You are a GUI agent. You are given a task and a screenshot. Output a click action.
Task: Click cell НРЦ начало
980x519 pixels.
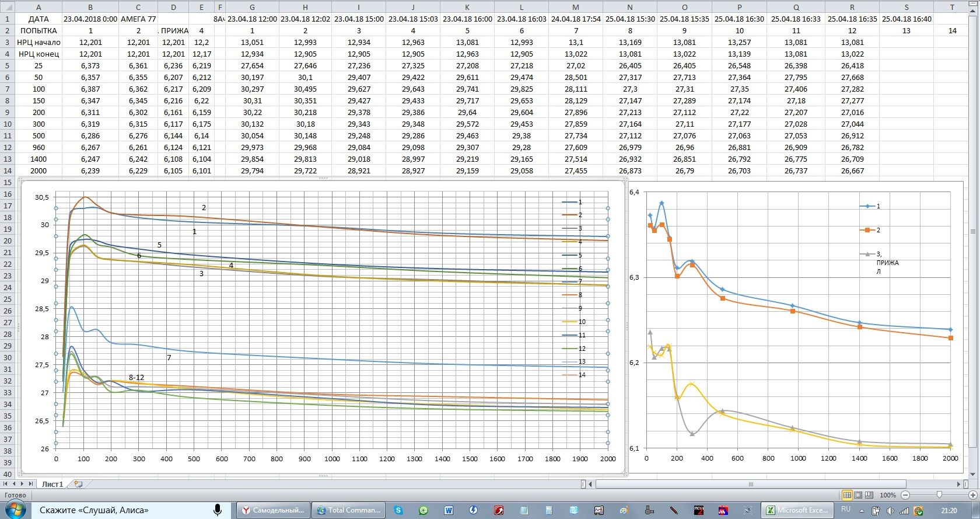pyautogui.click(x=38, y=42)
